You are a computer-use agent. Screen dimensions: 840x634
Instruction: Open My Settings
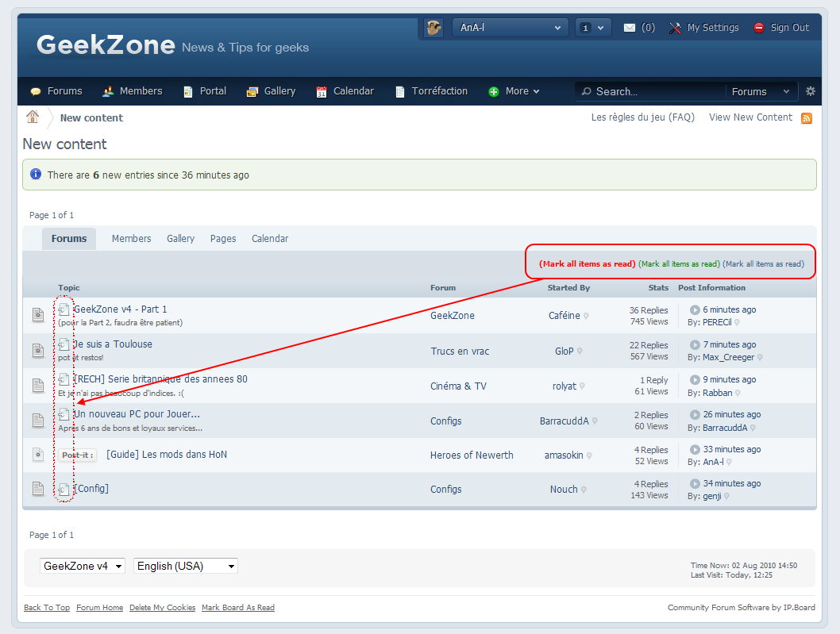[704, 28]
